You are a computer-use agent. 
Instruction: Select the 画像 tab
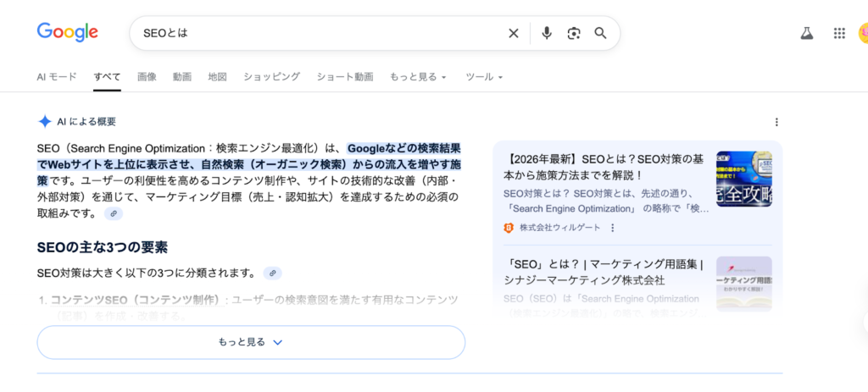pyautogui.click(x=147, y=77)
